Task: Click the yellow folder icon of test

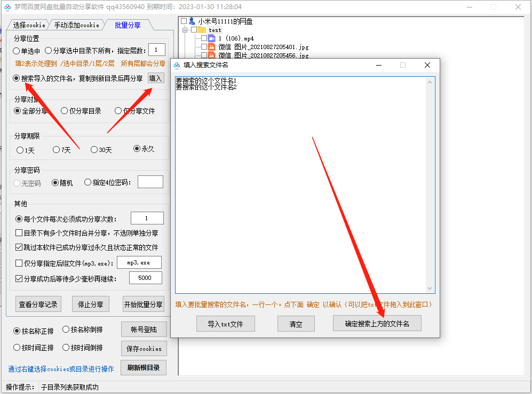Action: point(203,30)
